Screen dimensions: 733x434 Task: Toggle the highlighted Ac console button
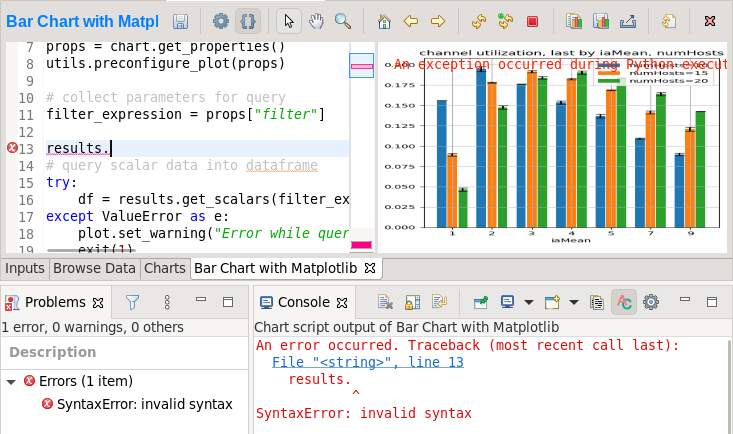click(624, 302)
